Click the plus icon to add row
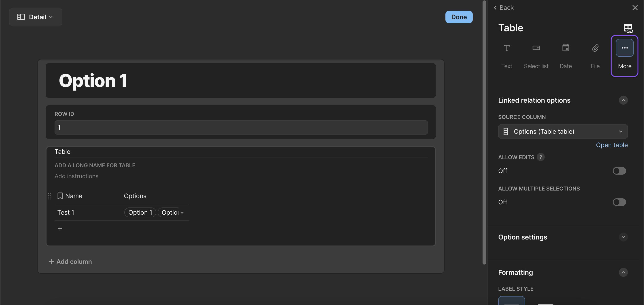Viewport: 644px width, 305px height. coord(60,229)
